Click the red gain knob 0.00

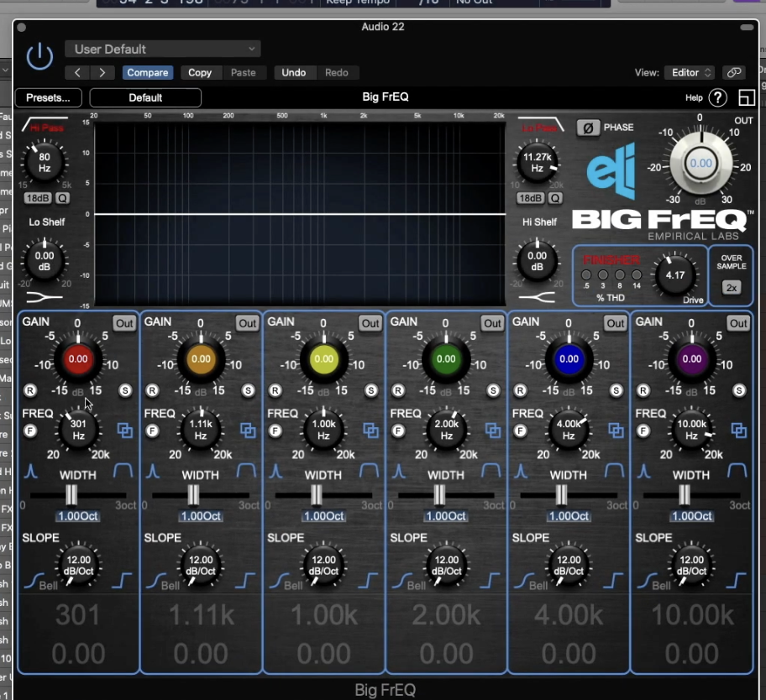point(78,359)
